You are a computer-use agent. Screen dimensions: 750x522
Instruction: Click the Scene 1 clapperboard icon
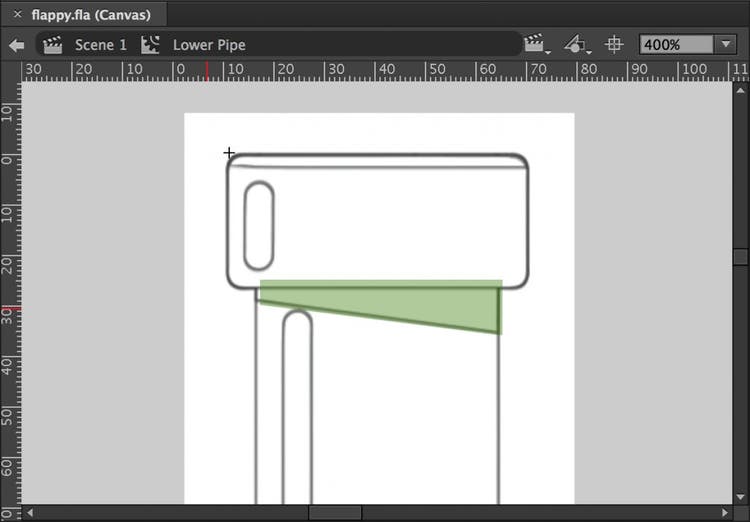pos(53,45)
